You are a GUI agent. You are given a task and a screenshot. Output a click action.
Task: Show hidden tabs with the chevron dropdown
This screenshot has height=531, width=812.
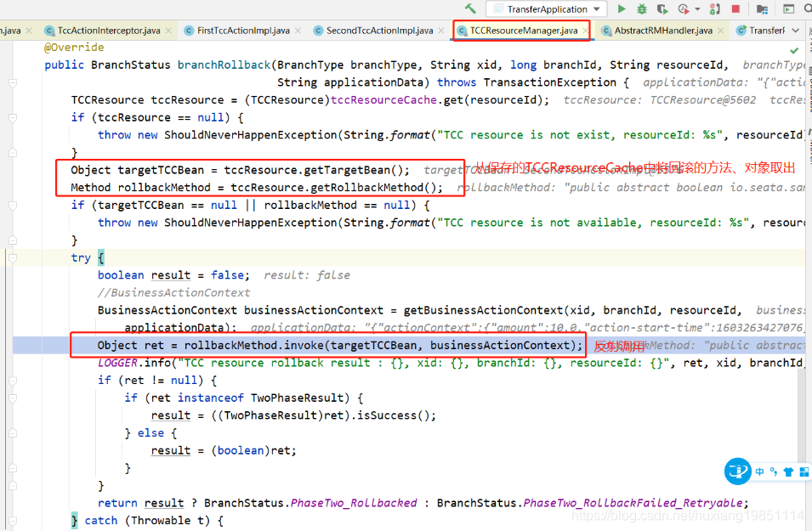(x=796, y=31)
